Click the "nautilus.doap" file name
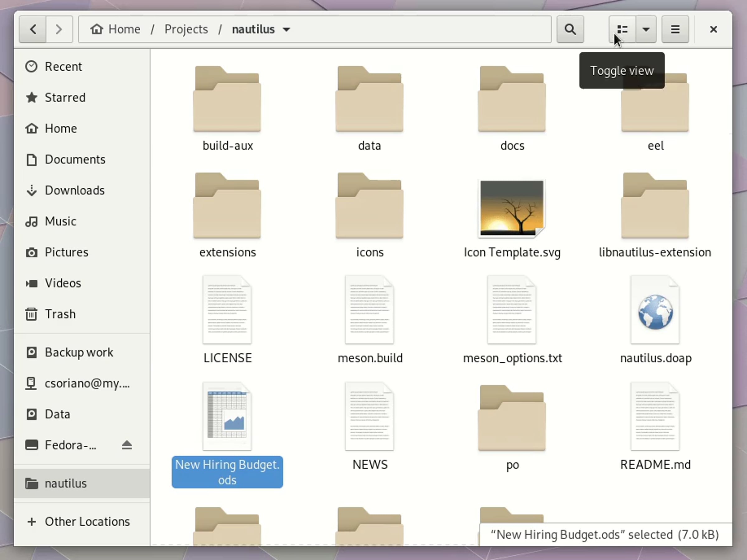This screenshot has width=747, height=560. coord(656,358)
